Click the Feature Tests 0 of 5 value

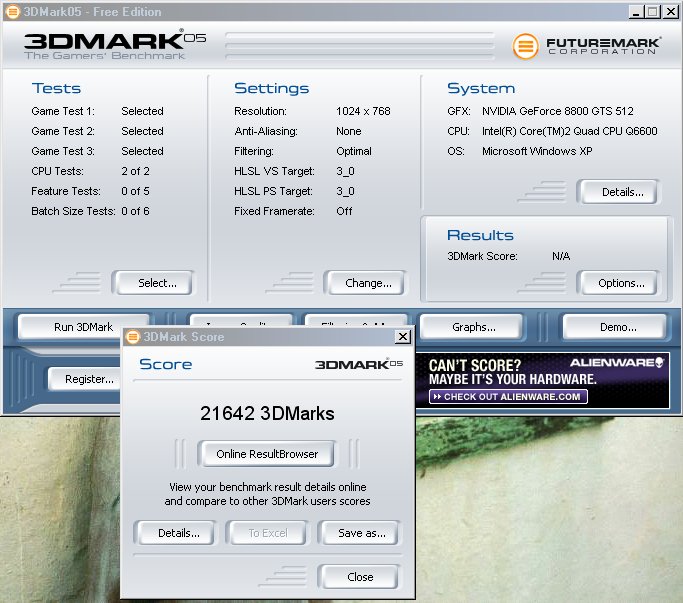point(135,191)
